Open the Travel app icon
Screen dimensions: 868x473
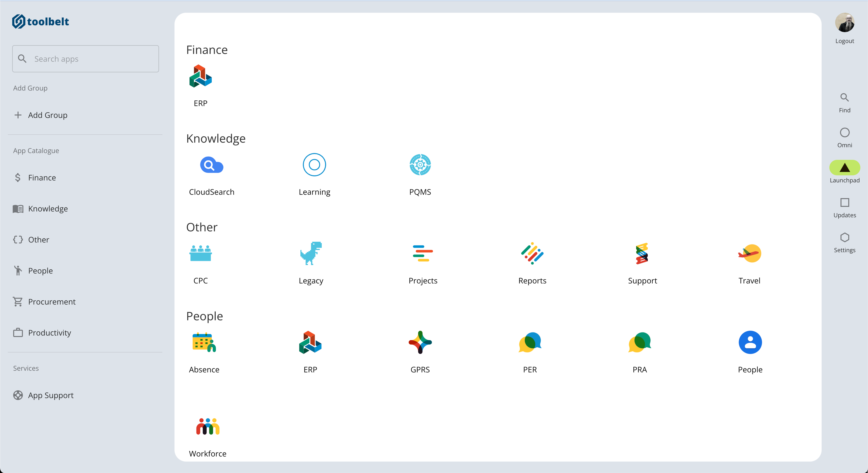coord(749,254)
